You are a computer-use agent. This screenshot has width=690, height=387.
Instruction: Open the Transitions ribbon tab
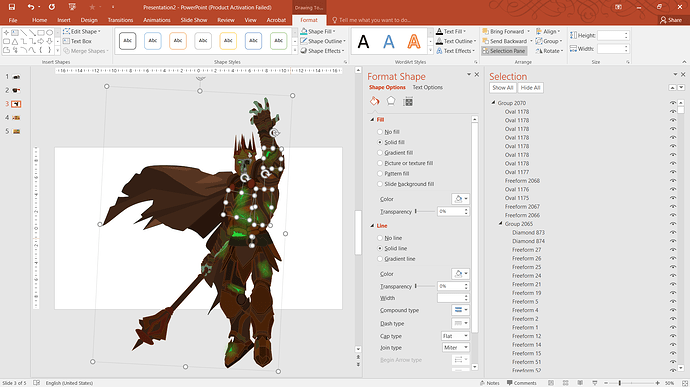pos(120,20)
